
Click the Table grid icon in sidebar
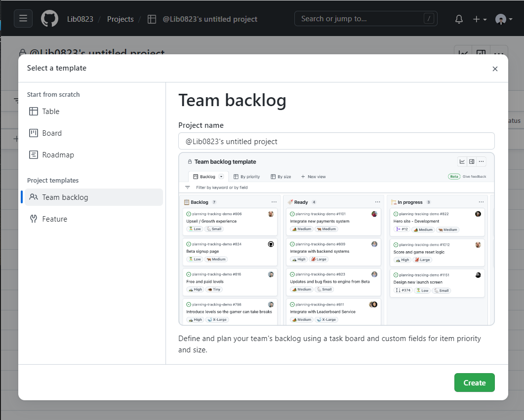(x=34, y=111)
